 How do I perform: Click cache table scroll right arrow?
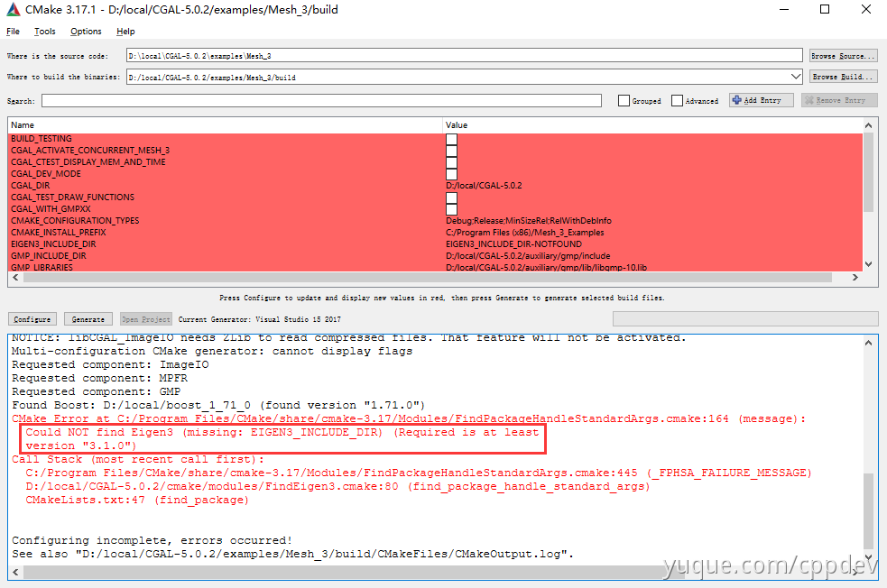[x=855, y=278]
